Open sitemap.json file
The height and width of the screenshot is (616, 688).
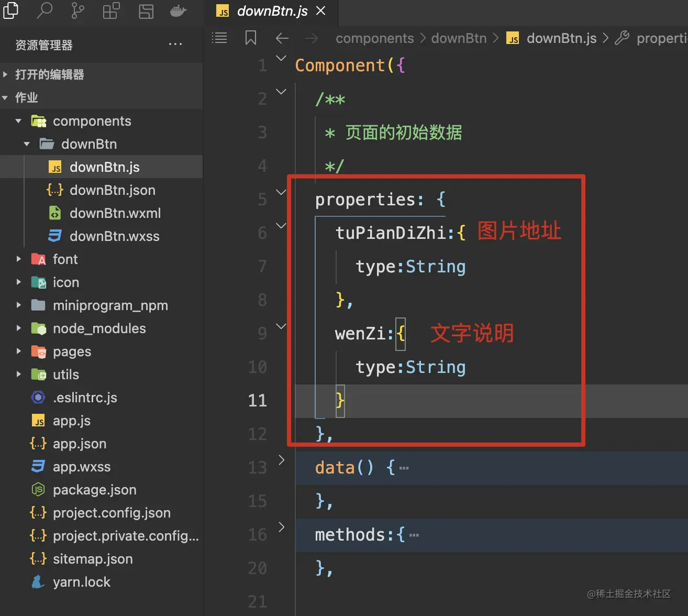pyautogui.click(x=101, y=559)
